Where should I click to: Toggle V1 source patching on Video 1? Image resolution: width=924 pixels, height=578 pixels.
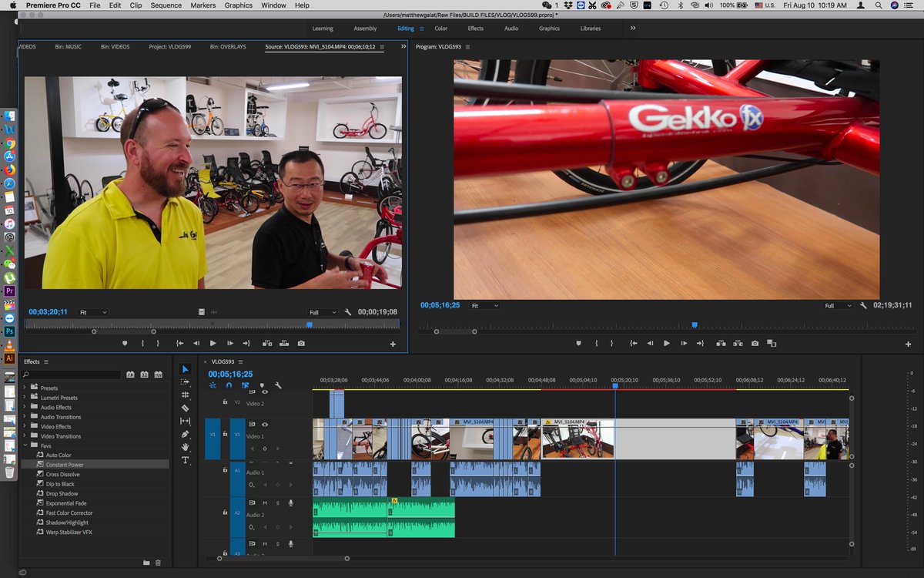[x=212, y=439]
